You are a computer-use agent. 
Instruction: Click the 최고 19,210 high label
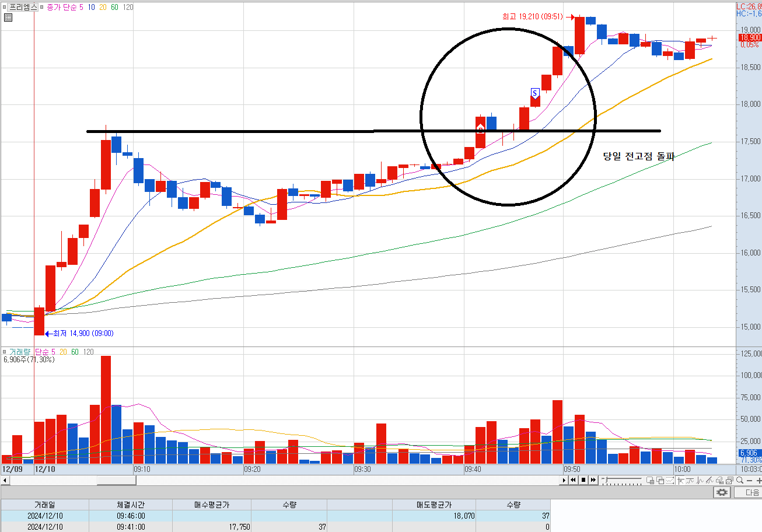[x=533, y=17]
